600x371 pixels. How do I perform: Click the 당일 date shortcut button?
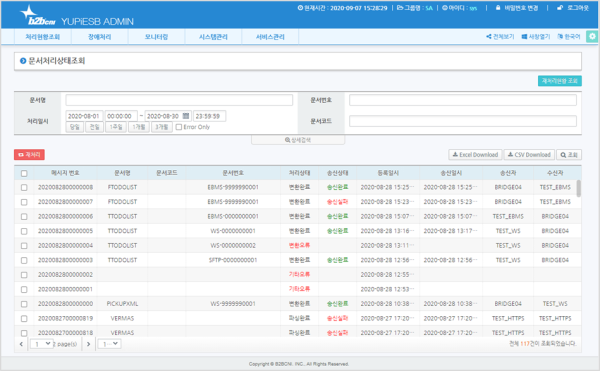click(x=75, y=127)
